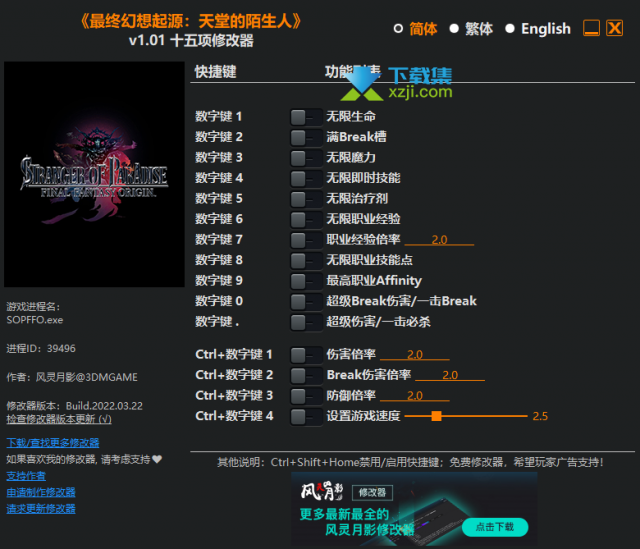Click the heart icon beside support text

[157, 459]
